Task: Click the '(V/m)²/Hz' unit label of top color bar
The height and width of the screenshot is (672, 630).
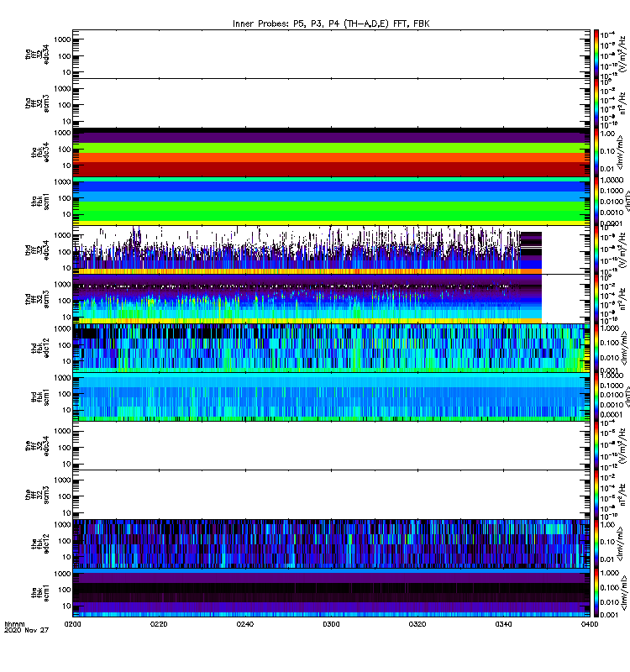Action: click(623, 55)
